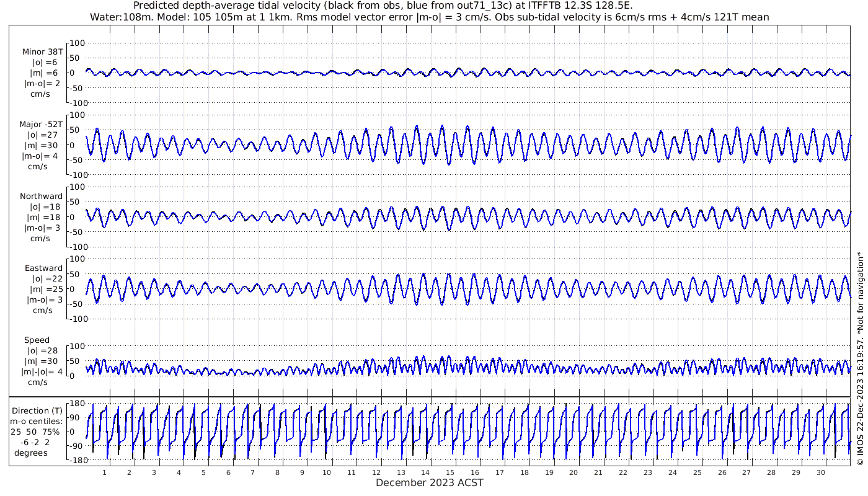Select '|m-o|= 3' beside the Eastward panel
Image resolution: width=868 pixels, height=496 pixels.
(43, 299)
